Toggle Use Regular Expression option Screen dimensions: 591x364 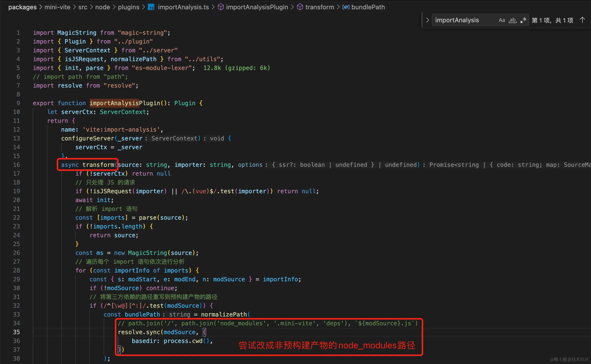pos(523,20)
